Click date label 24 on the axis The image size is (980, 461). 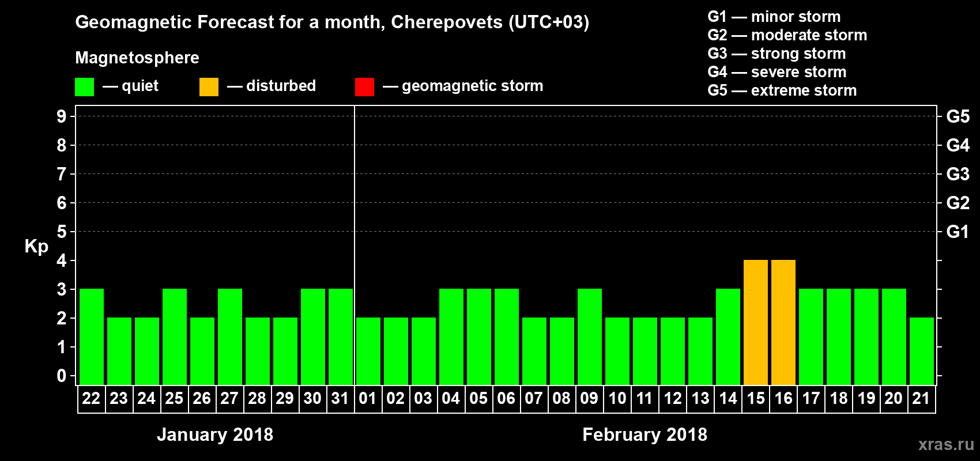tap(146, 398)
